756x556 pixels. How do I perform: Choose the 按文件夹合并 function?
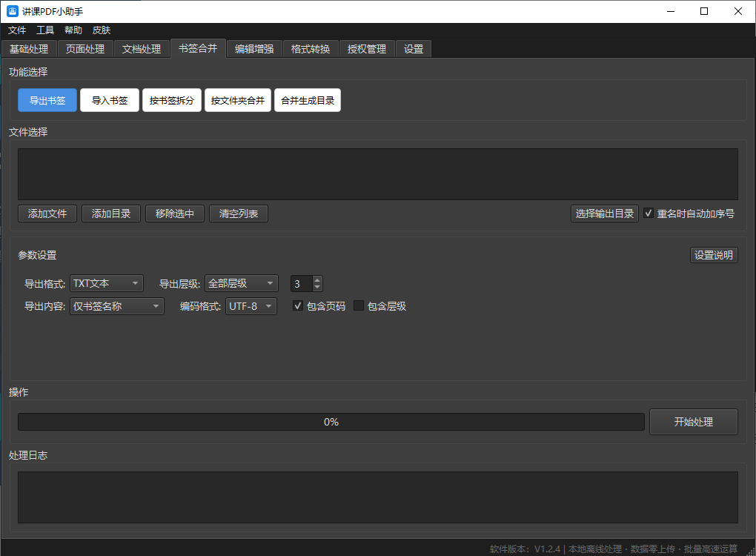coord(238,100)
